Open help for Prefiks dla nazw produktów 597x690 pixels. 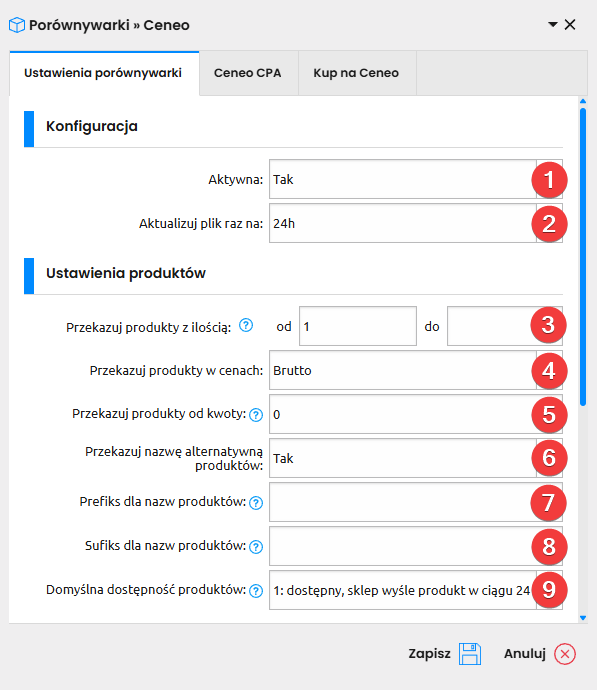(256, 503)
